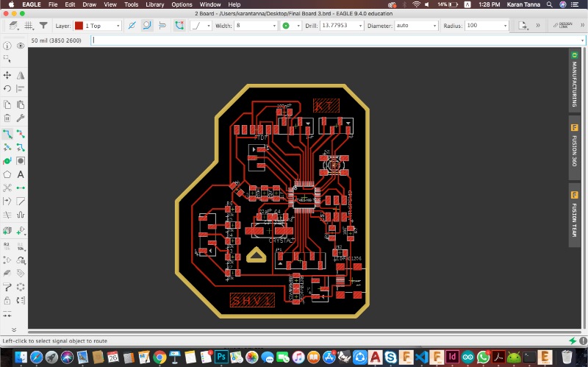Expand more tools with double chevron

click(14, 329)
